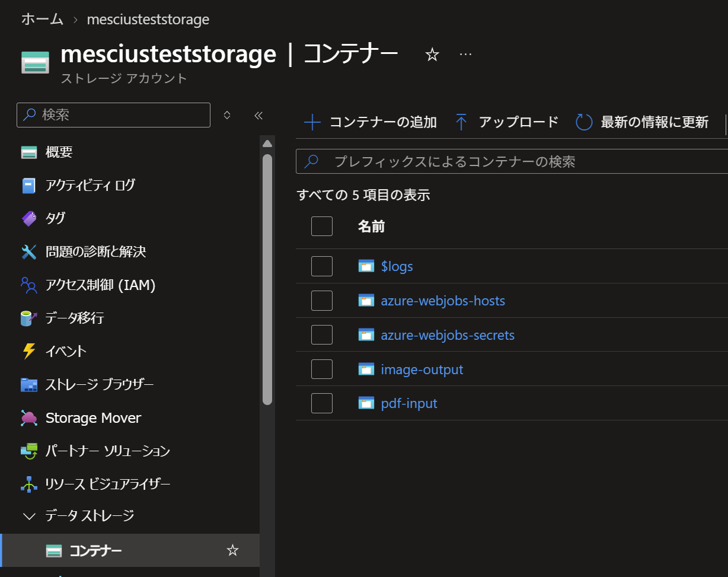
Task: Open the azure-webjobs-hosts container link
Action: [x=443, y=301]
